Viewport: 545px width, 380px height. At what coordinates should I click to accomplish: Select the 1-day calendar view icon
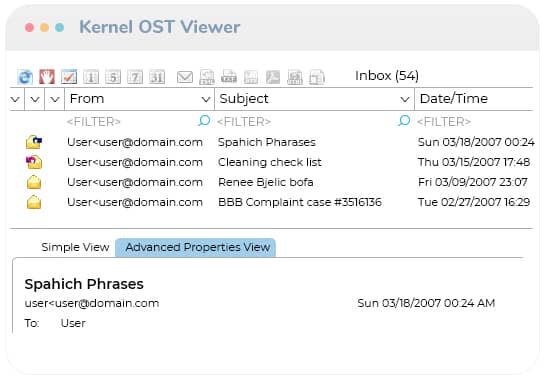pos(91,77)
